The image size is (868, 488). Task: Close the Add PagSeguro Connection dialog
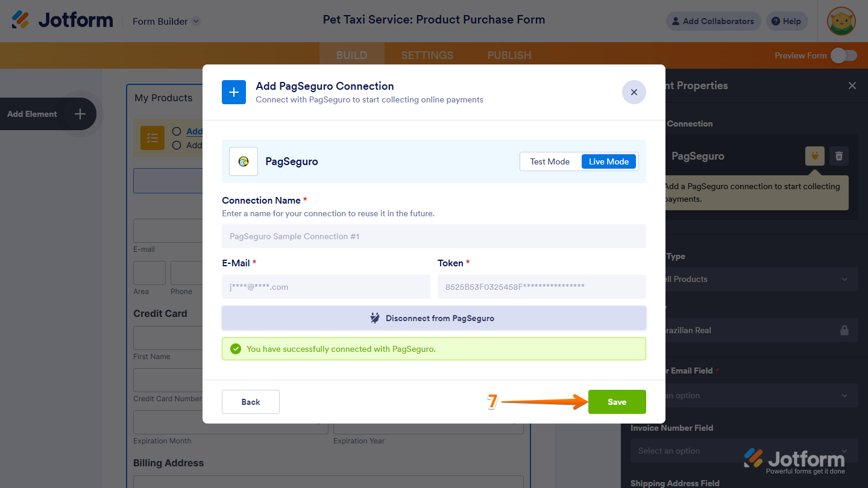(x=634, y=92)
